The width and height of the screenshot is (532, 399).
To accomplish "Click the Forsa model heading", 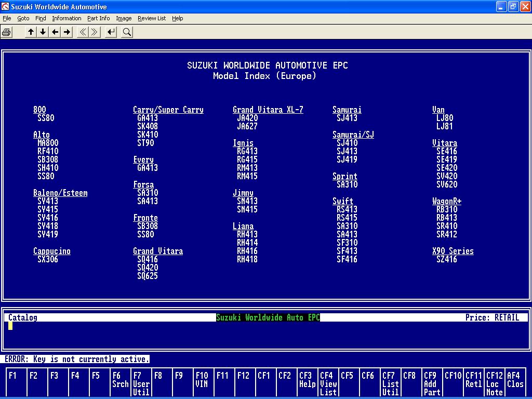I will pyautogui.click(x=143, y=184).
